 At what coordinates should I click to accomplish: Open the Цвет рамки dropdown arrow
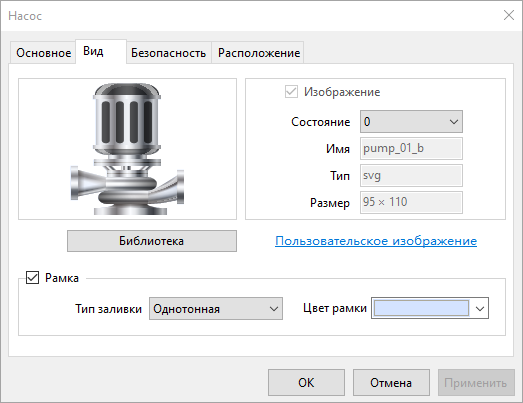pyautogui.click(x=480, y=308)
